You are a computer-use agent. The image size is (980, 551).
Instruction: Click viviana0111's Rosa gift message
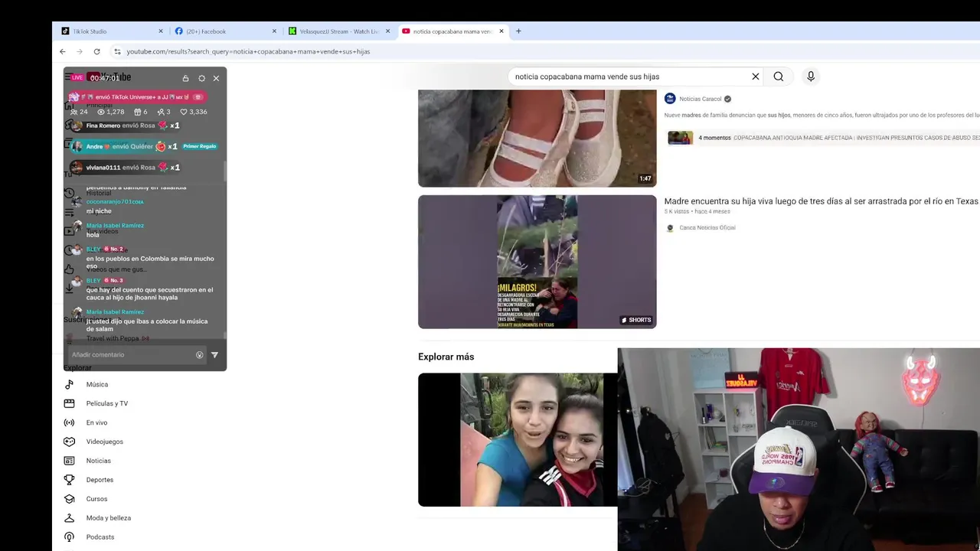[125, 168]
